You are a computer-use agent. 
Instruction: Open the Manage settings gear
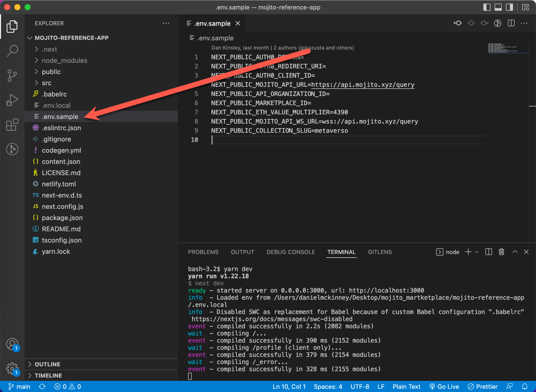point(12,368)
